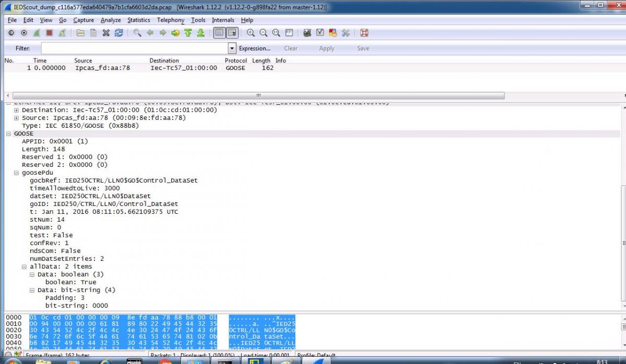Collapse the GOOSE protocol node
Image resolution: width=626 pixels, height=364 pixels.
[x=9, y=134]
